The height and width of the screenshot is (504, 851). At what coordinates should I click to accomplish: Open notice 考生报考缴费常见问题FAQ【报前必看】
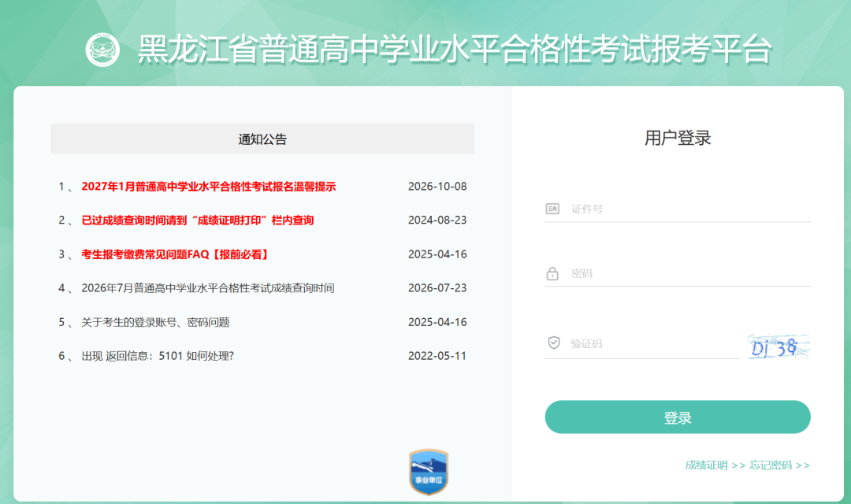(175, 254)
